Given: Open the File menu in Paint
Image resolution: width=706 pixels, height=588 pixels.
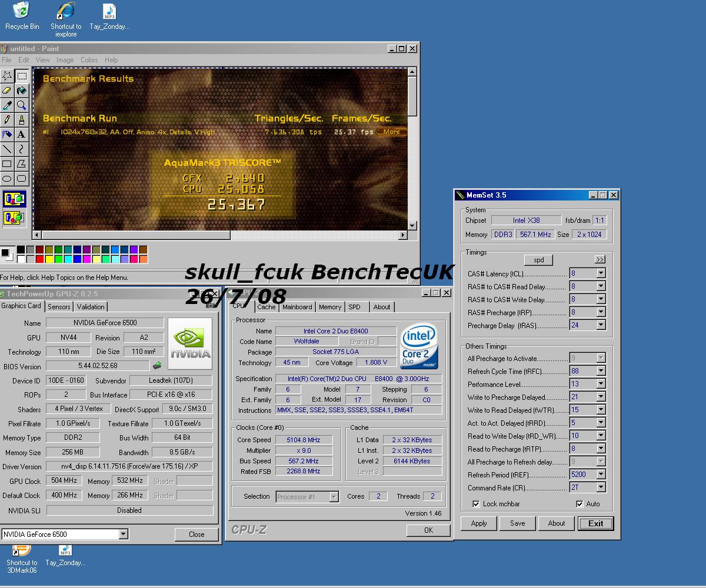Looking at the screenshot, I should tap(6, 60).
